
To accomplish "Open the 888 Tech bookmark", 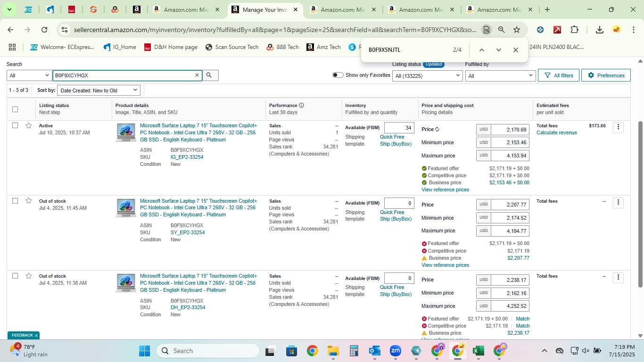I will click(x=282, y=47).
